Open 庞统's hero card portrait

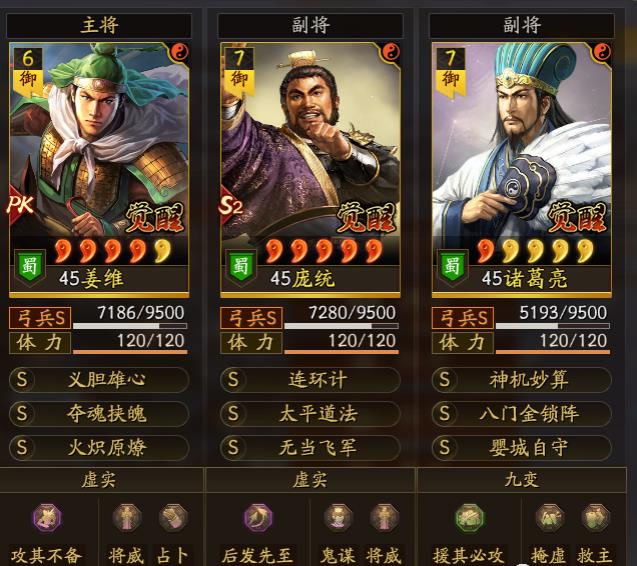tap(310, 169)
